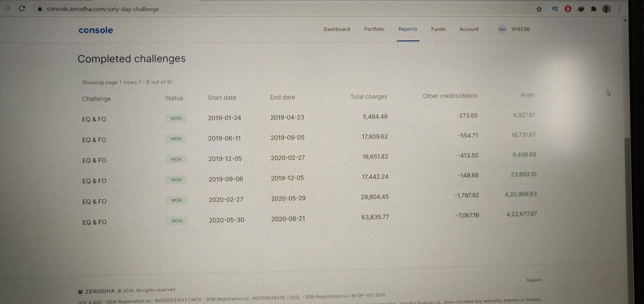This screenshot has height=304, width=644.
Task: Click the Profit column header
Action: 528,95
